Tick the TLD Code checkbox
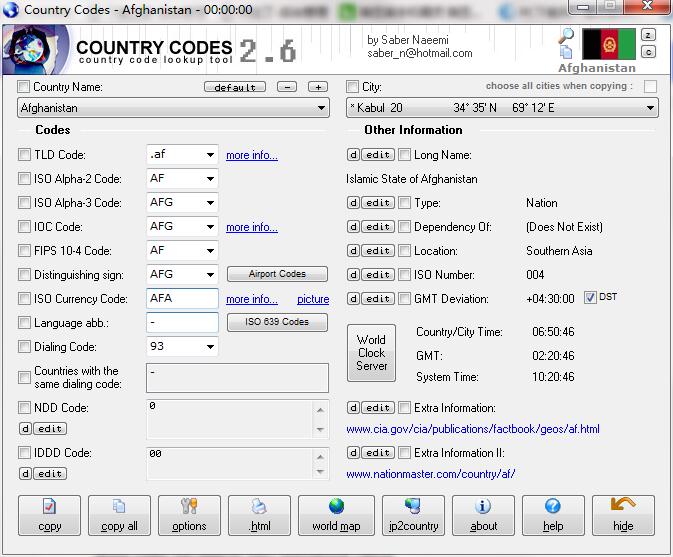 pyautogui.click(x=25, y=155)
